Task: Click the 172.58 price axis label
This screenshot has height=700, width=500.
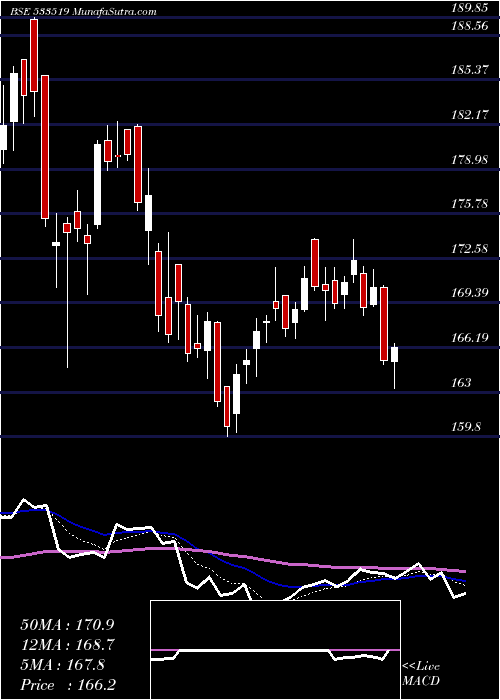Action: coord(470,248)
